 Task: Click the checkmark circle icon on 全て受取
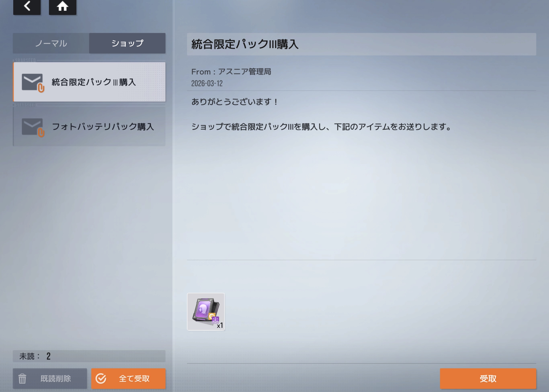coord(101,379)
